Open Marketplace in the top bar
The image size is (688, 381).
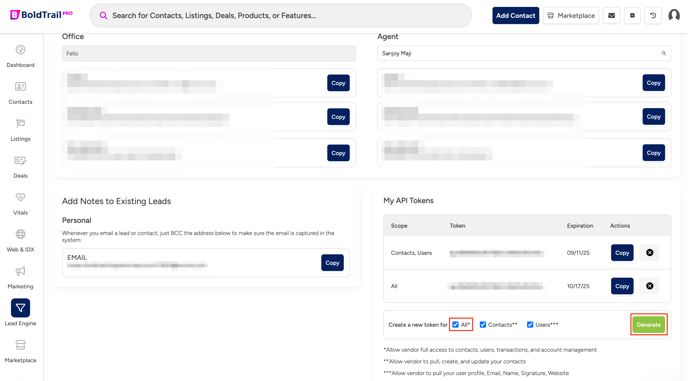click(x=571, y=15)
